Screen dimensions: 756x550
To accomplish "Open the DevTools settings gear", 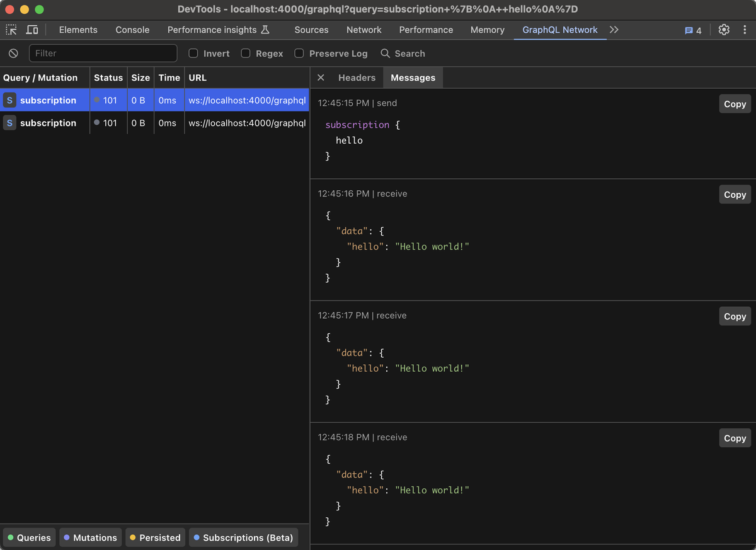I will [723, 29].
